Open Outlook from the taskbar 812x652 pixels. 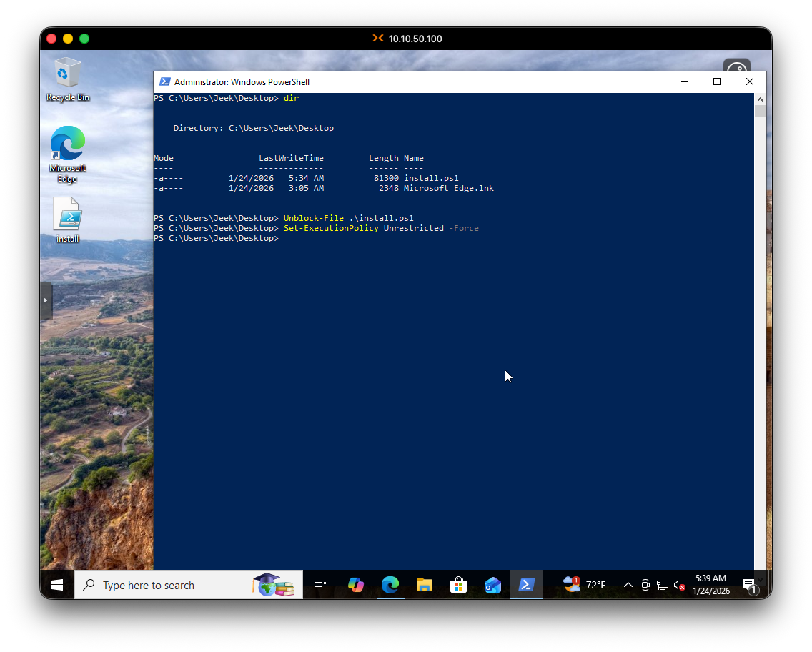click(492, 585)
